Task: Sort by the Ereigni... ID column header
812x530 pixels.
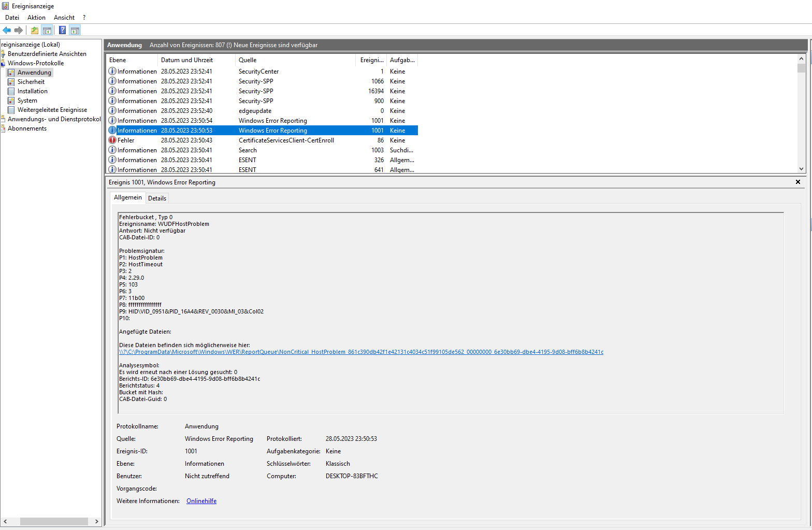Action: coord(372,60)
